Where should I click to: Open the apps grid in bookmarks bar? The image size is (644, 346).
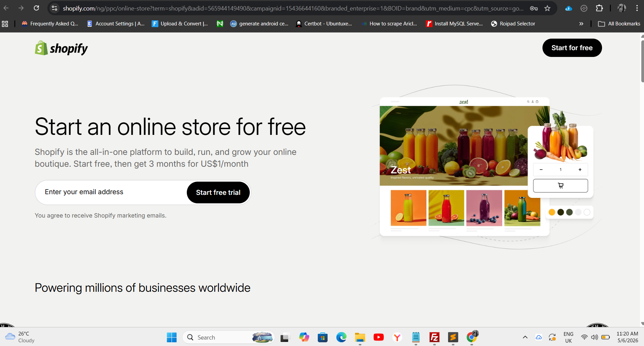tap(5, 24)
